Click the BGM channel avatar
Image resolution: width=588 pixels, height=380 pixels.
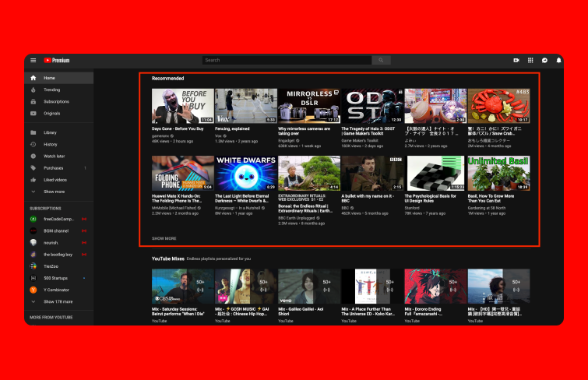pyautogui.click(x=33, y=230)
